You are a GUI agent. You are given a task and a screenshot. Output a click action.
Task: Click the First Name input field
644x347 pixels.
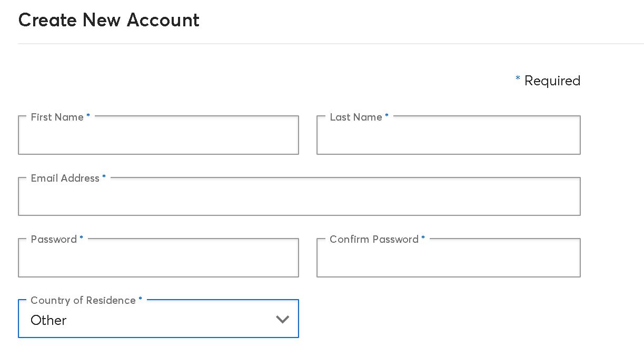pos(158,136)
